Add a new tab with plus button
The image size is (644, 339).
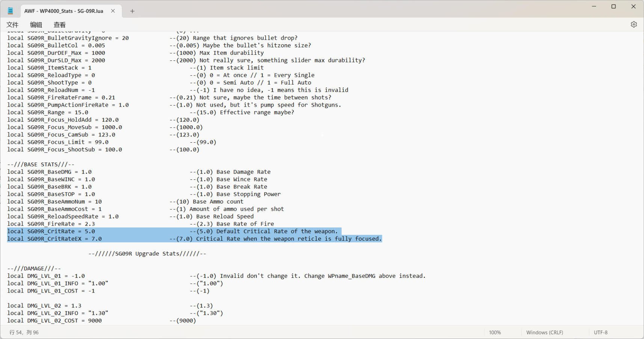(x=132, y=11)
